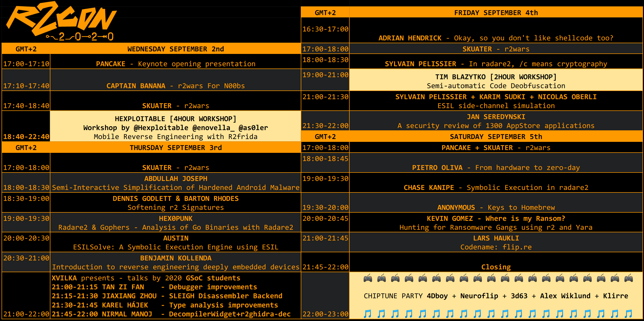
Task: Click the first game controller emoji
Action: pyautogui.click(x=368, y=278)
